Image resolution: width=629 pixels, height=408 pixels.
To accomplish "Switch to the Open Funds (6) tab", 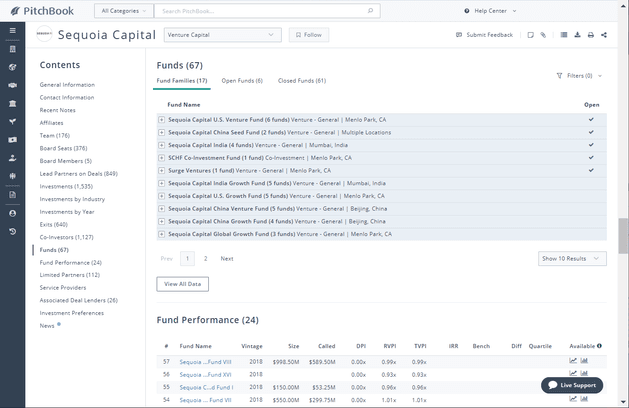I will point(242,80).
